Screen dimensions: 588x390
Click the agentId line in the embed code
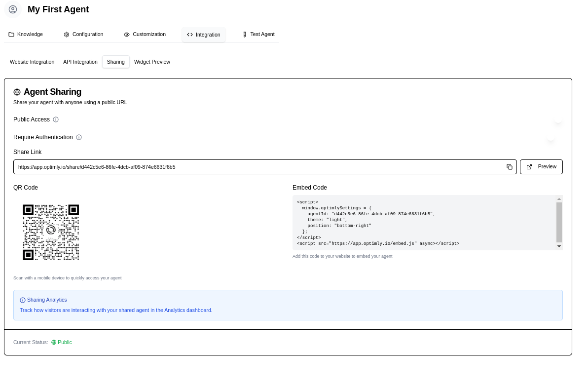(371, 214)
